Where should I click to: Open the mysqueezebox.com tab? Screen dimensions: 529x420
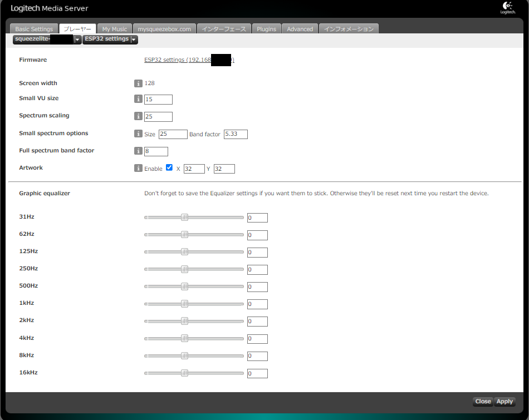tap(164, 29)
